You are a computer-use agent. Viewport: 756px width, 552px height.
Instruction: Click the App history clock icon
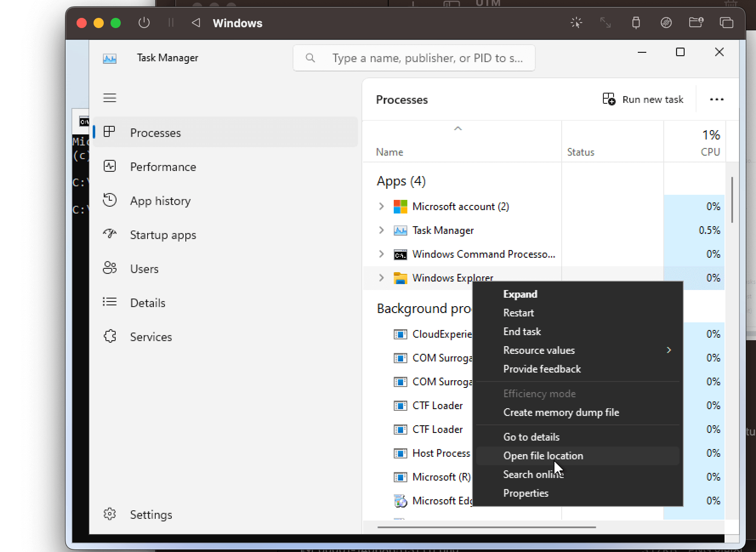click(x=110, y=200)
